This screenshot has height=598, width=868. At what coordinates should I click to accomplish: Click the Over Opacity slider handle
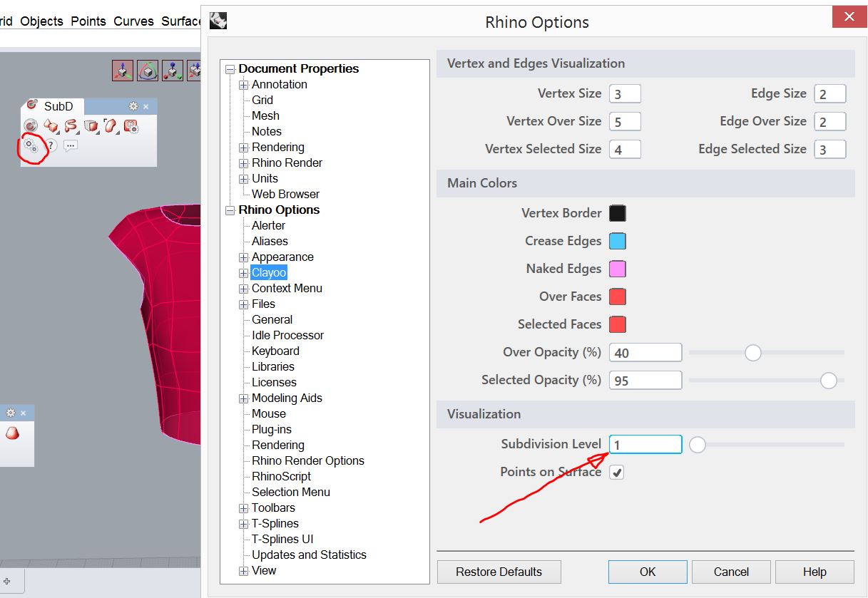[752, 353]
